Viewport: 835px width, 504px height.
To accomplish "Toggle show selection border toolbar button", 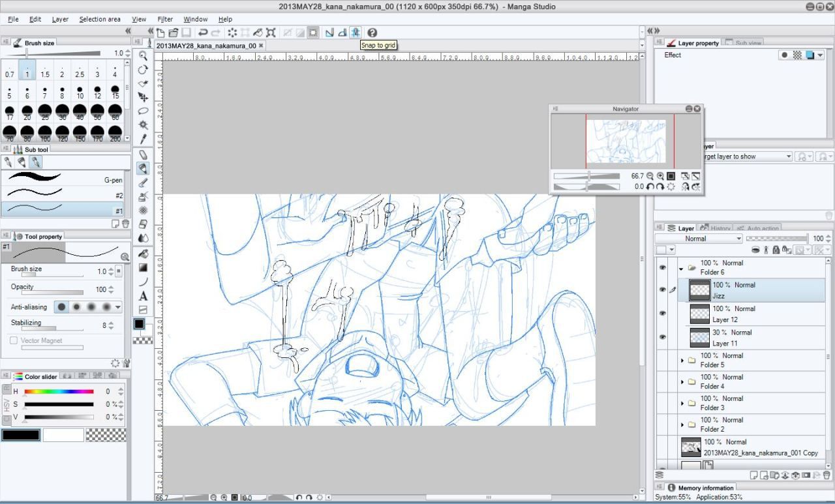I will click(x=313, y=32).
